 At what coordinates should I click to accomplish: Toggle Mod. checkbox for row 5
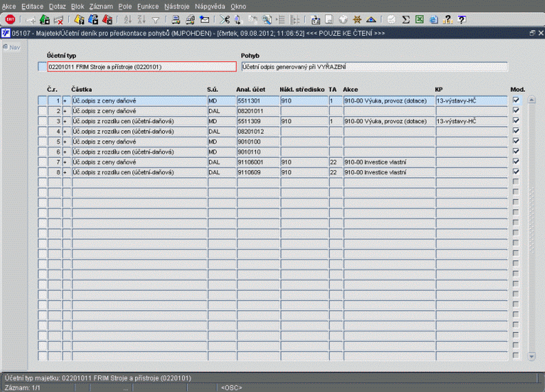(516, 141)
